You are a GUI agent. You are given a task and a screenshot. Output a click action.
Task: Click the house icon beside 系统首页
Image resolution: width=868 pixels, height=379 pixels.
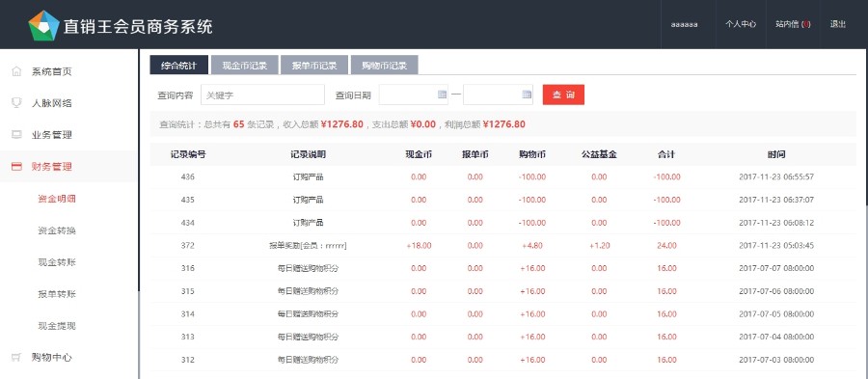16,71
